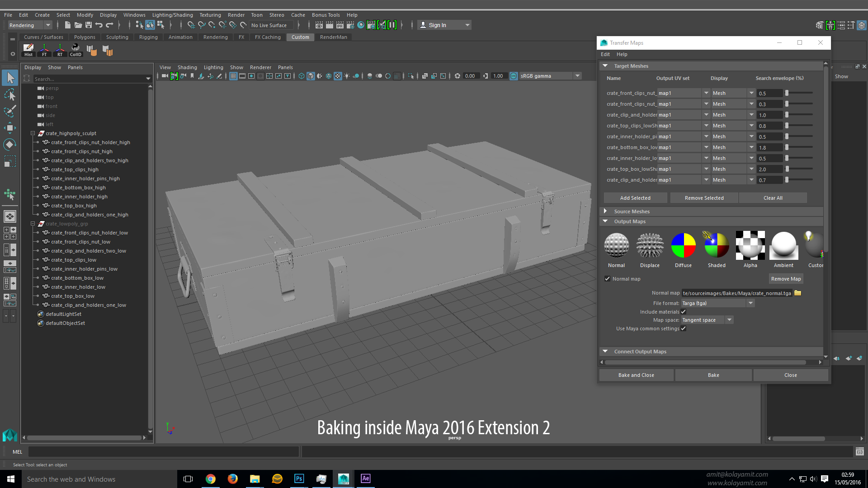Click the Remove Selected button
The image size is (868, 488).
tap(704, 198)
